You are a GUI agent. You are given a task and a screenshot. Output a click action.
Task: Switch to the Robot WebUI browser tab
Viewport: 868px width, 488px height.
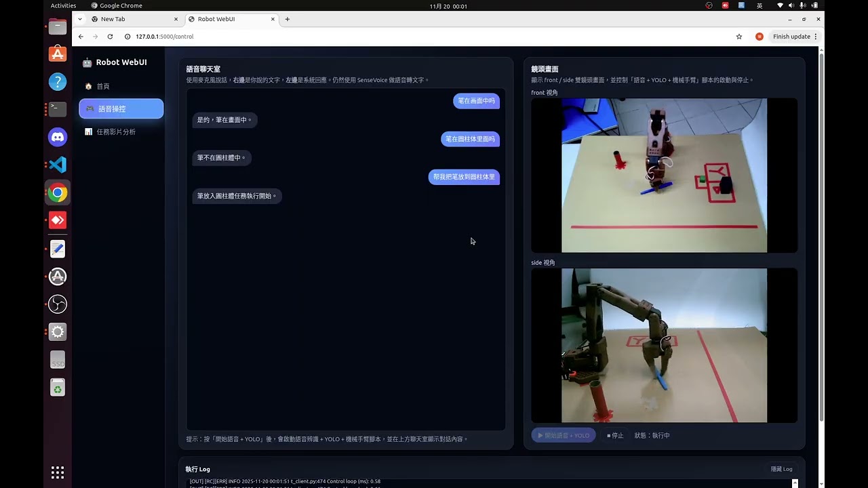click(x=232, y=19)
